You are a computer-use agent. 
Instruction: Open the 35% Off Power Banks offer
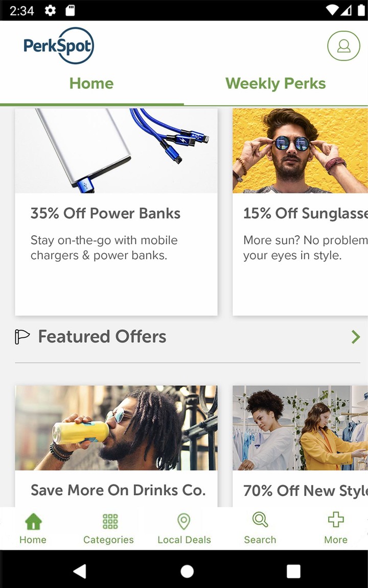[x=105, y=213]
